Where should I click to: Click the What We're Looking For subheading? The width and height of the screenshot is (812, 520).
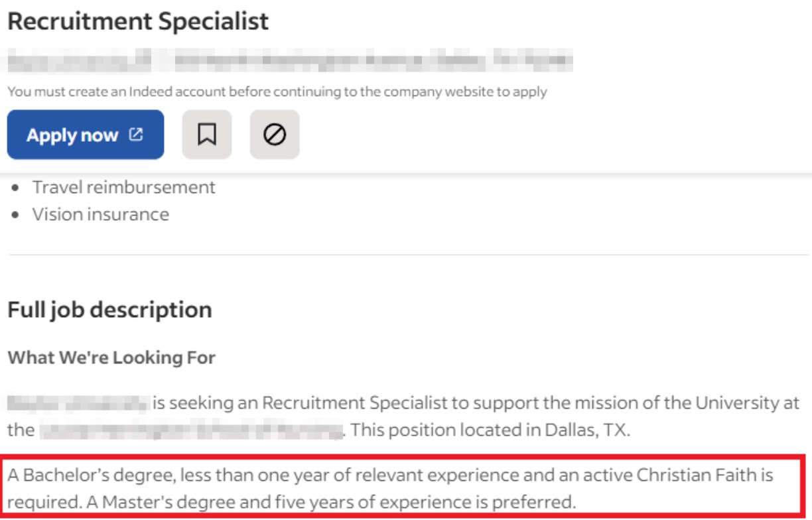click(x=109, y=357)
